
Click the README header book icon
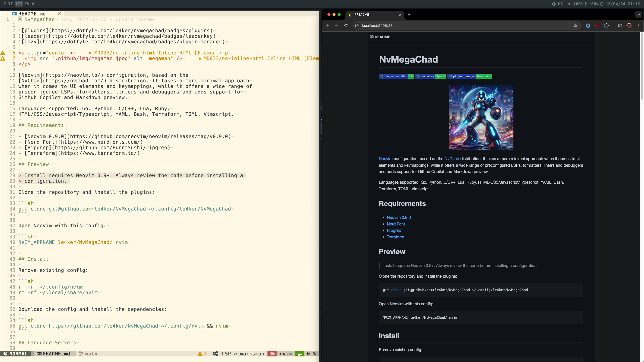[371, 37]
